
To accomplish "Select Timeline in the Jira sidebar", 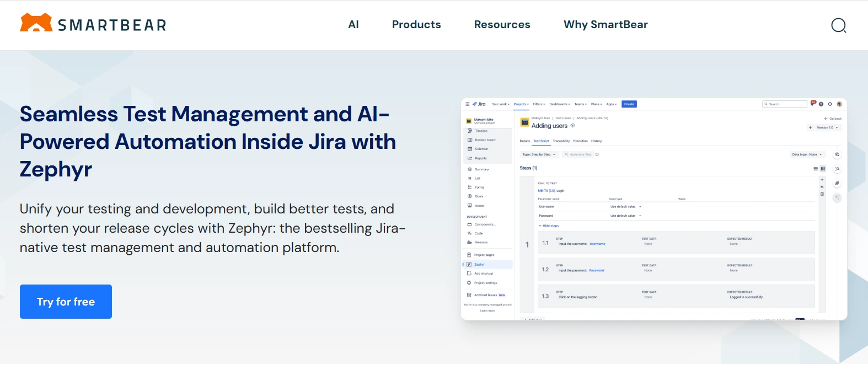I will point(478,131).
